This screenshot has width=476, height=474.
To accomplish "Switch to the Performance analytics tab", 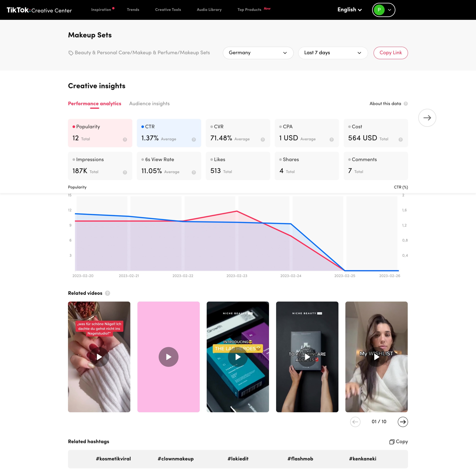I will coord(95,104).
